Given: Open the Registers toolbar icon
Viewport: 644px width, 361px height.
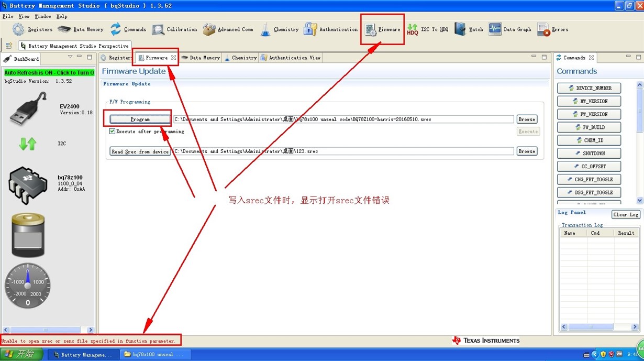Looking at the screenshot, I should [32, 29].
